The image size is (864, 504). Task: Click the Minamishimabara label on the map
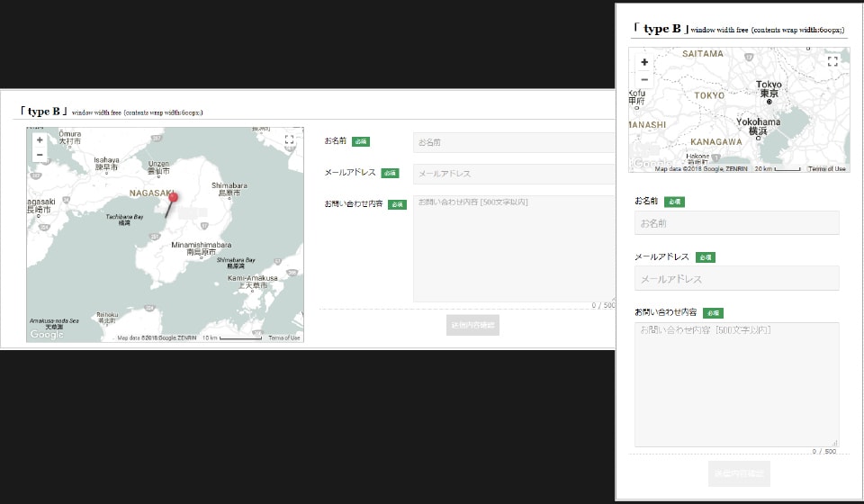coord(201,248)
